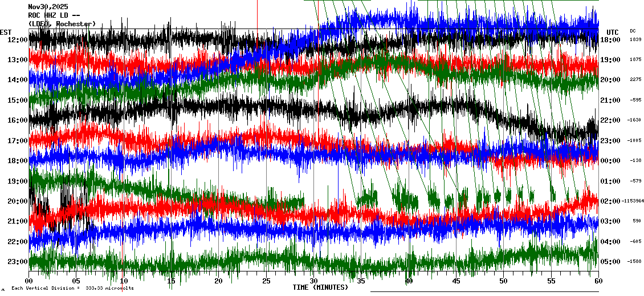Click the DC value 2275
The width and height of the screenshot is (644, 296).
coord(635,80)
